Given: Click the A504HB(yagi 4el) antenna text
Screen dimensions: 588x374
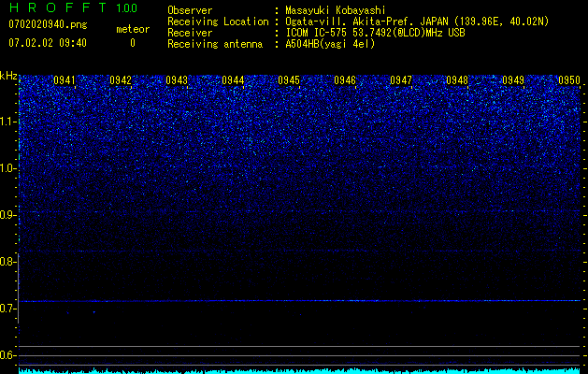Looking at the screenshot, I should [x=330, y=44].
